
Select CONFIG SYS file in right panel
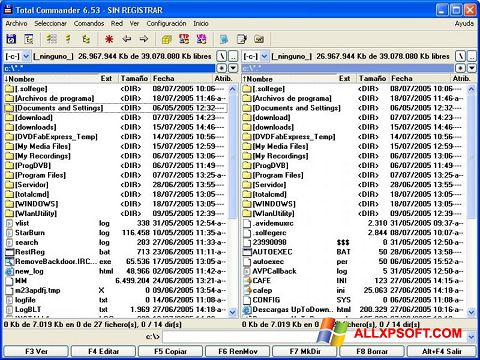pos(353,300)
